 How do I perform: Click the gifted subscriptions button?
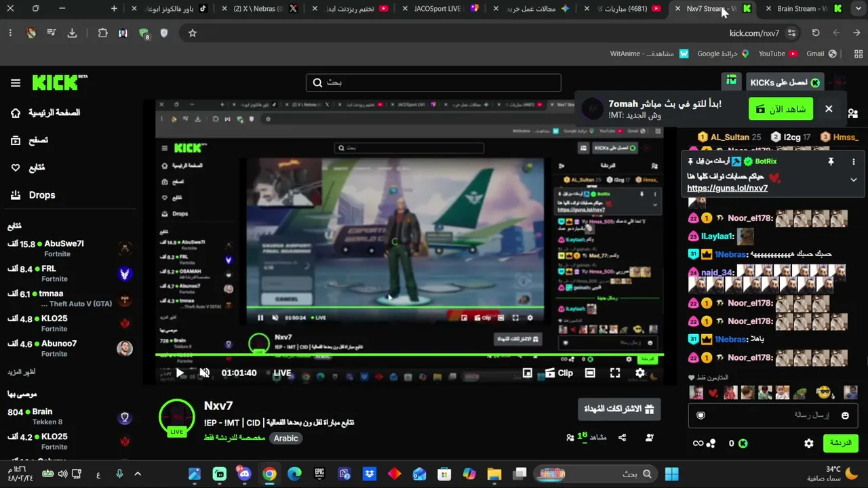[619, 409]
